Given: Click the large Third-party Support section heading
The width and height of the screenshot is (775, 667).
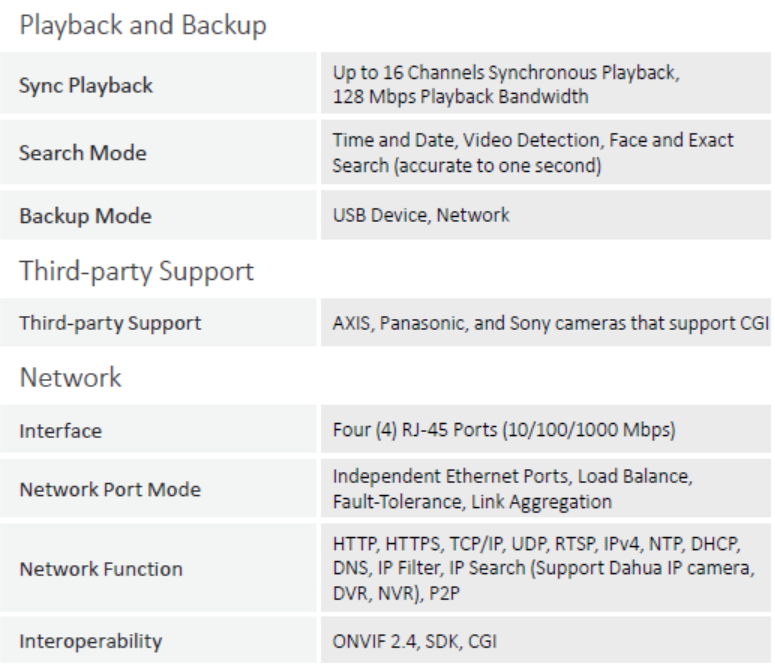Looking at the screenshot, I should 136,271.
